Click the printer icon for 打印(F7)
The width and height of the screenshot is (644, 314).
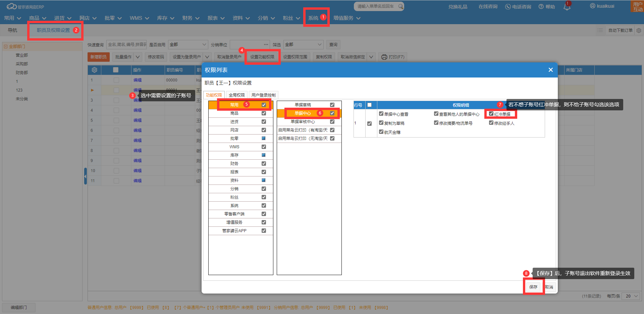[x=384, y=57]
